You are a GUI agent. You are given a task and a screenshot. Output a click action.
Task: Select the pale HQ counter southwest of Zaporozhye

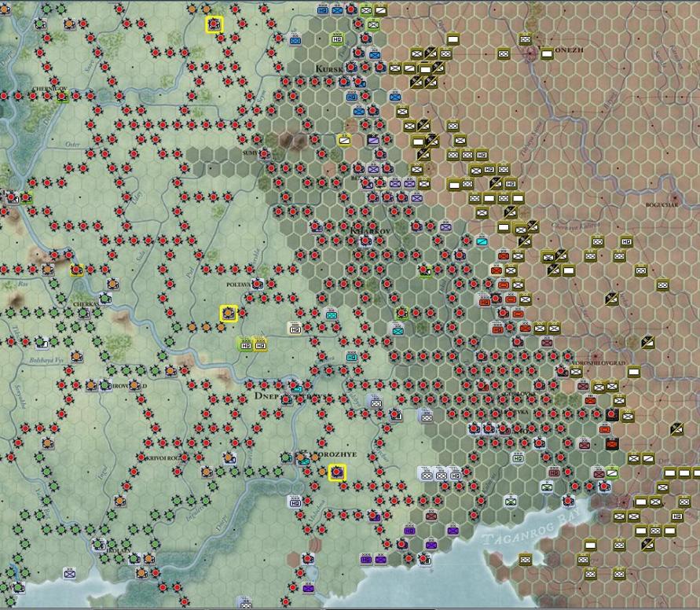[x=295, y=502]
